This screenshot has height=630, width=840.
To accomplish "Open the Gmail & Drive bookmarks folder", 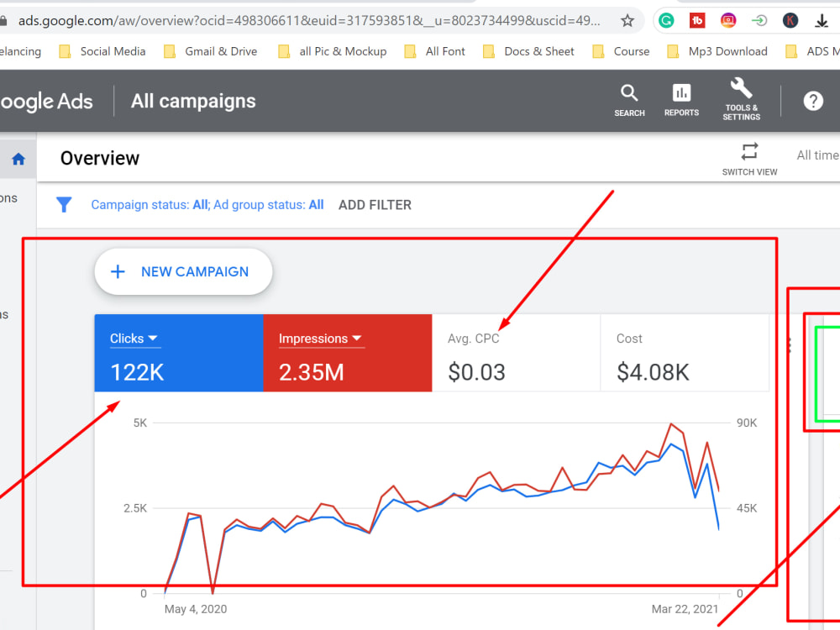I will point(211,51).
